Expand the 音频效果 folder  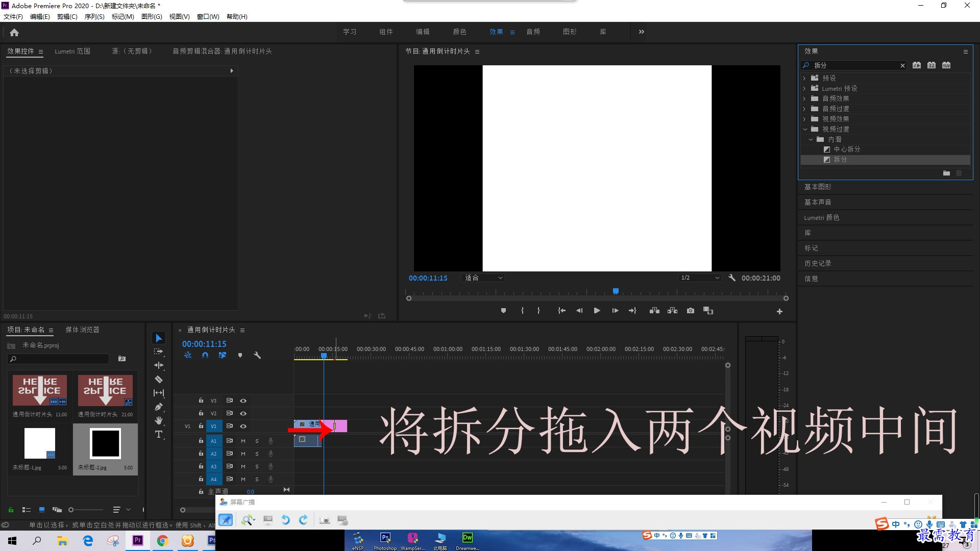(804, 98)
